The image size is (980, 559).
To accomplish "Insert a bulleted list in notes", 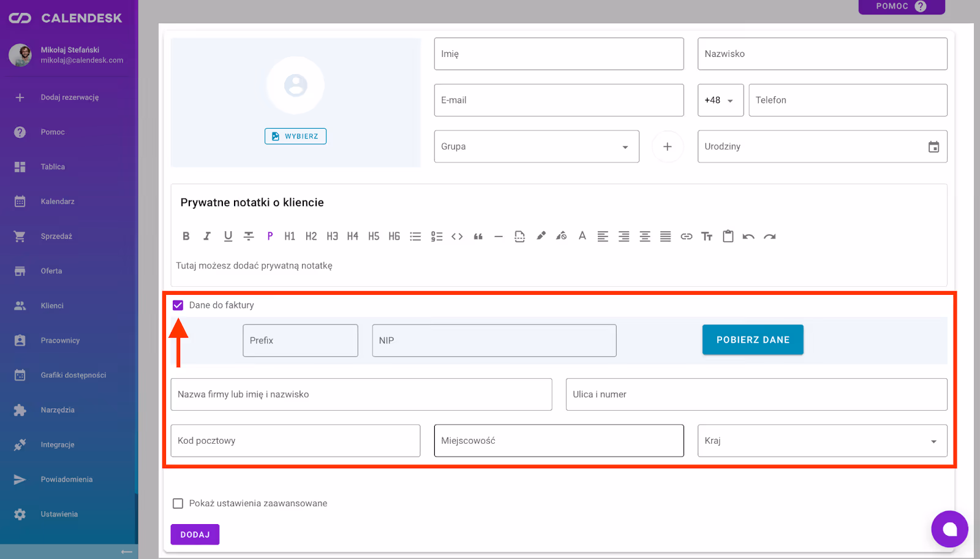I will 415,237.
